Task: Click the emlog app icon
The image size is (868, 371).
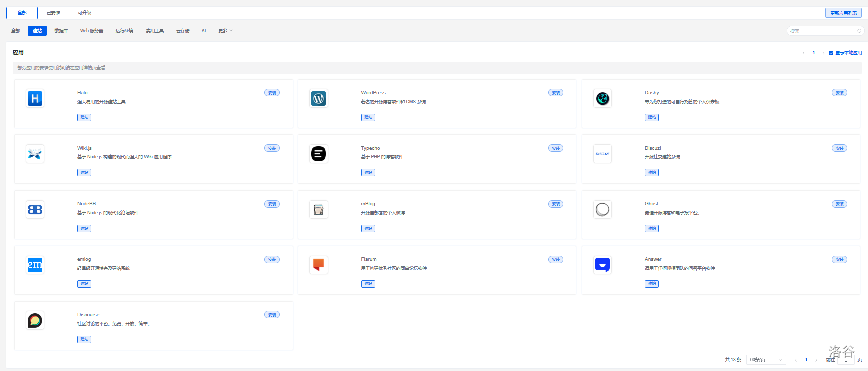Action: [x=35, y=265]
